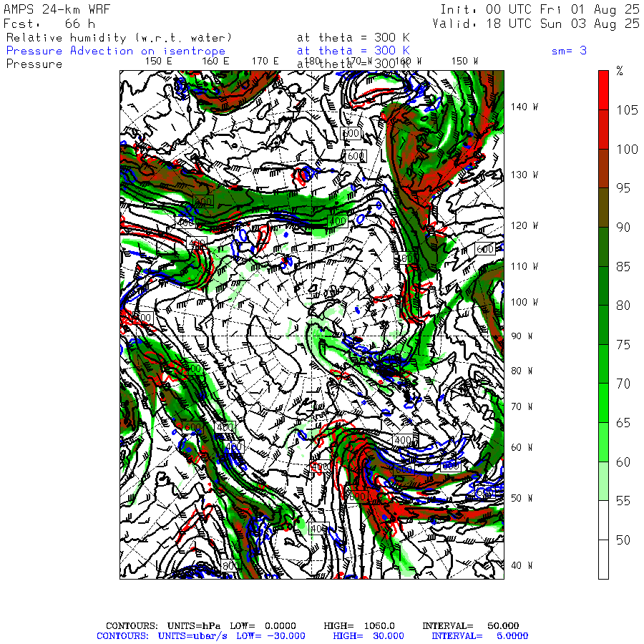Viewport: 644px width, 644px height.
Task: Click the "70" color scale value
Action: [x=623, y=384]
